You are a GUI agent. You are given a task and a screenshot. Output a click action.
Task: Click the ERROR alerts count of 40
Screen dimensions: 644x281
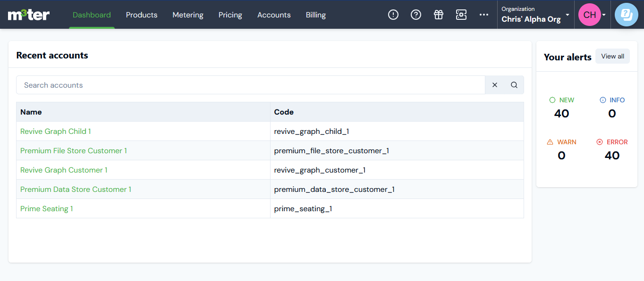[612, 156]
